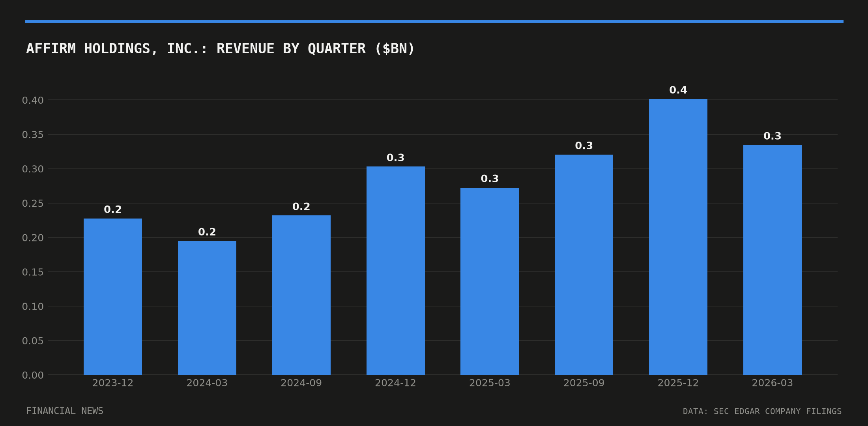Click the SEC EDGAR data source credit

click(762, 411)
